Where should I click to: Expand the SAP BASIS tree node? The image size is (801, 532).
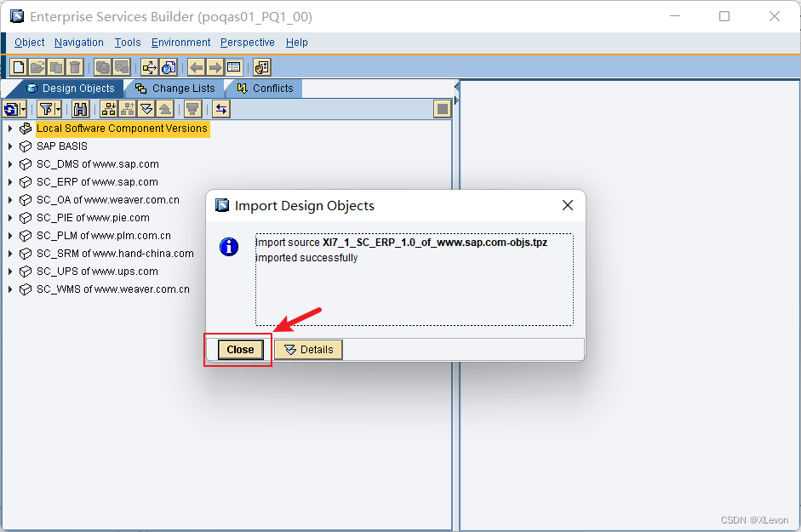(x=10, y=146)
